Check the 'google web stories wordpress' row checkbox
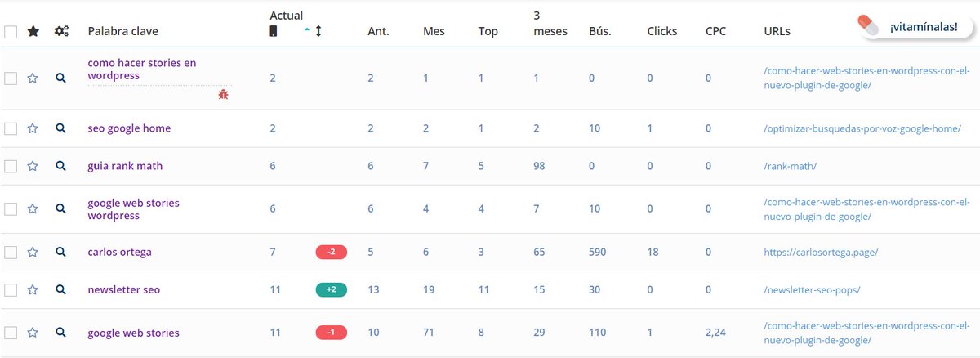 [x=11, y=209]
